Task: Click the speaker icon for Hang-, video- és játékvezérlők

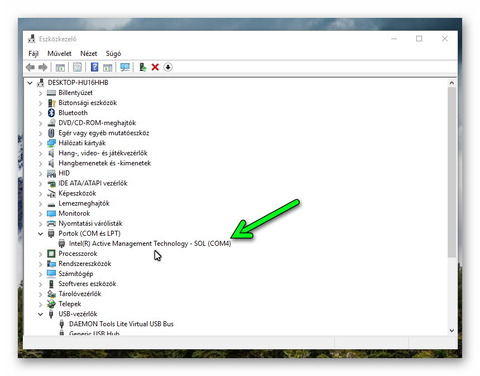Action: tap(51, 153)
